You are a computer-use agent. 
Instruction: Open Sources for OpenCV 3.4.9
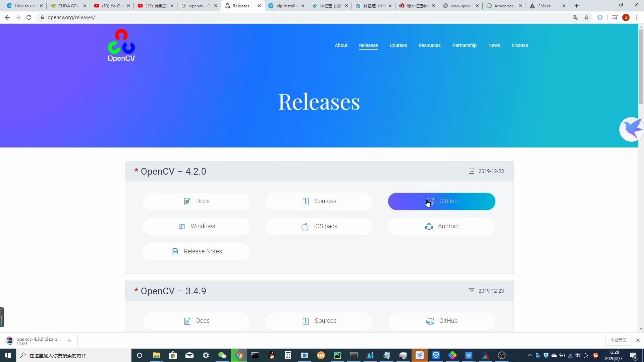tap(319, 321)
